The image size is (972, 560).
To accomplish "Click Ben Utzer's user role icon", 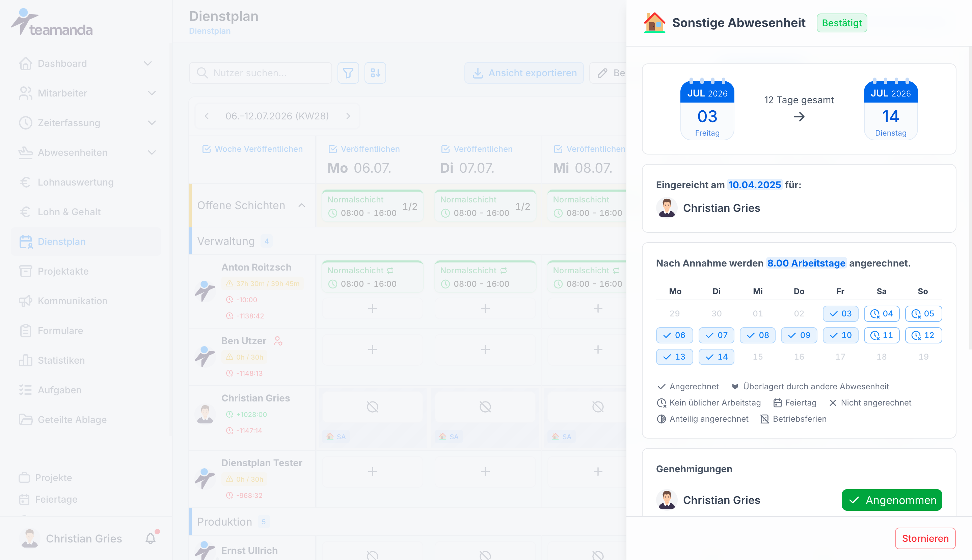I will [278, 341].
